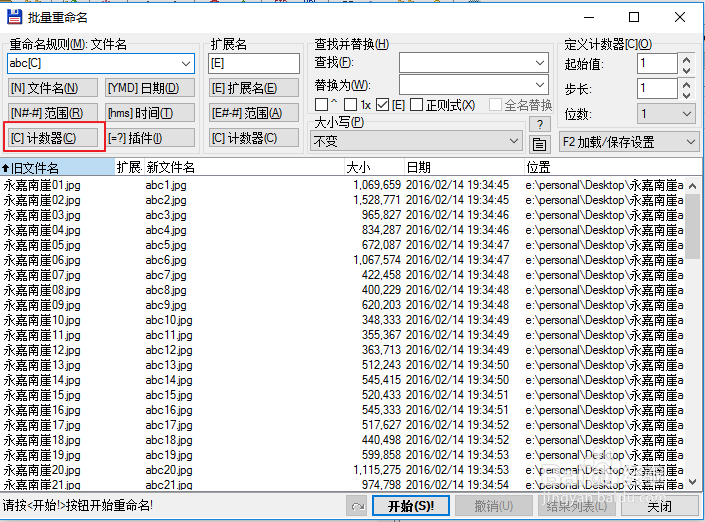Screen dimensions: 705x522
Task: Open the [=?] 插件 plugin button
Action: [x=150, y=138]
